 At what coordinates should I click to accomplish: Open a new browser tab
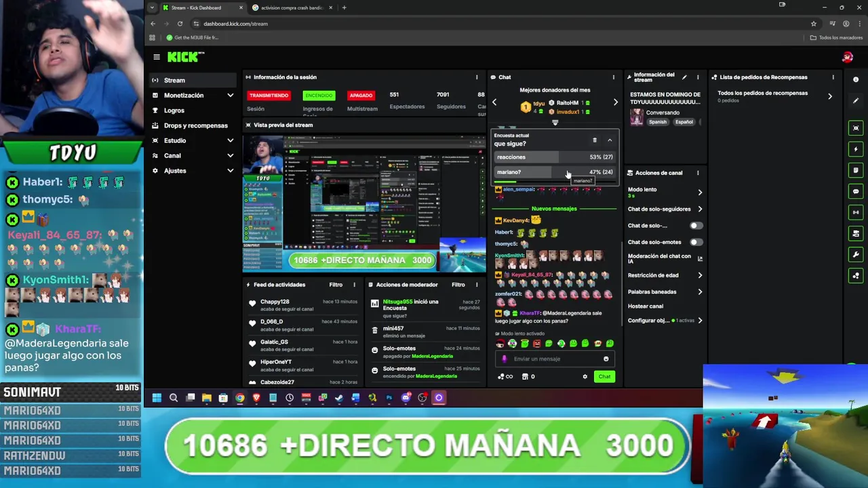pos(344,8)
